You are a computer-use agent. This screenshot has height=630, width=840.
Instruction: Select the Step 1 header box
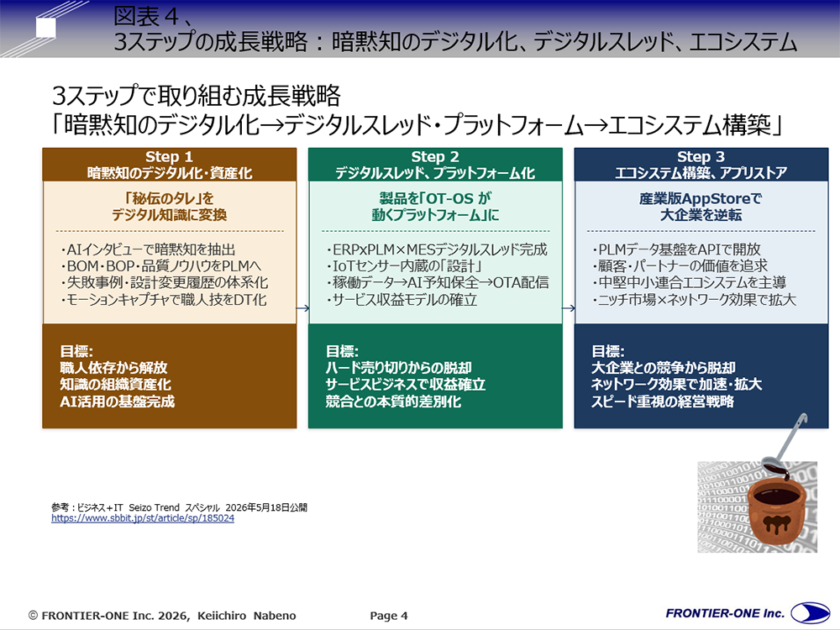tap(170, 165)
